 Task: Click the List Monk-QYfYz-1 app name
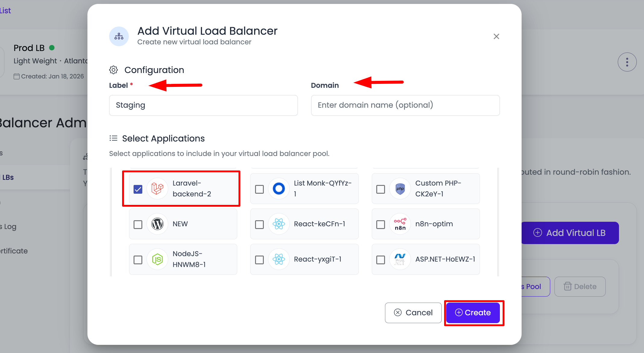(323, 189)
